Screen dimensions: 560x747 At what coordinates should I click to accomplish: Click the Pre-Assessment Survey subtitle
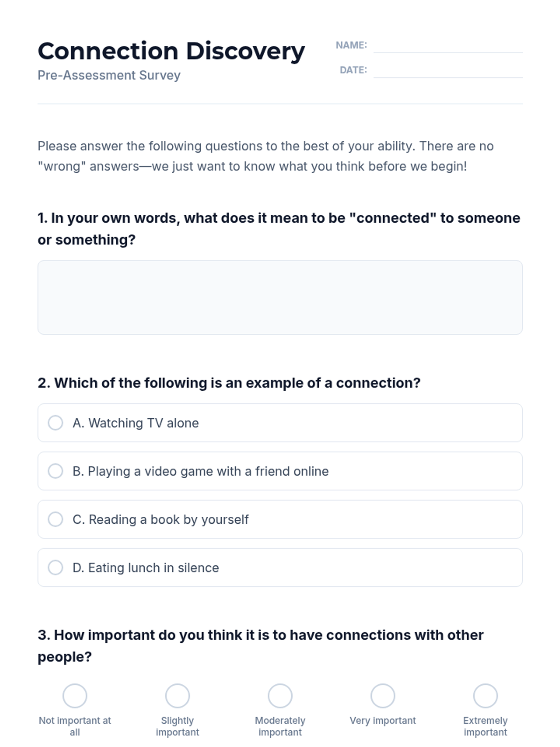point(109,75)
